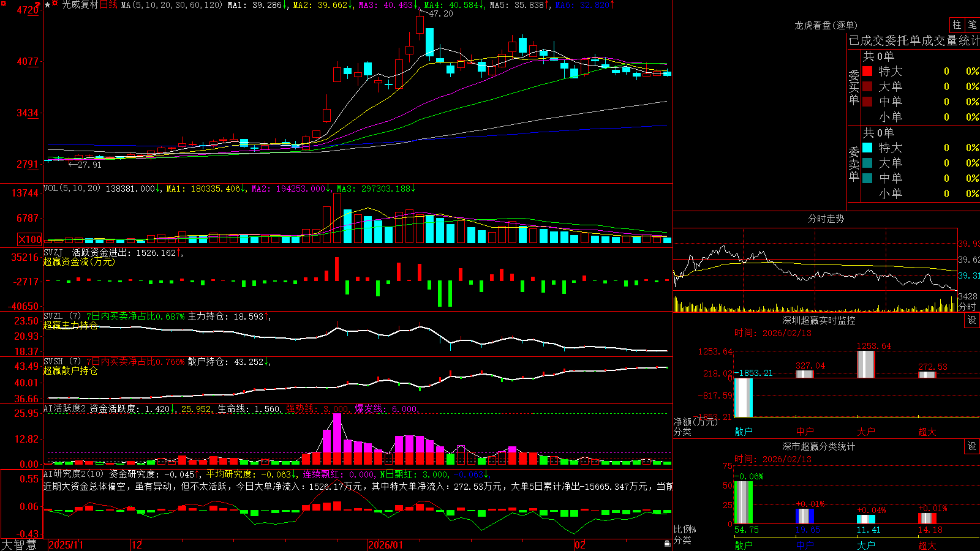980x551 pixels.
Task: Click the 日线 period label
Action: 108,5
